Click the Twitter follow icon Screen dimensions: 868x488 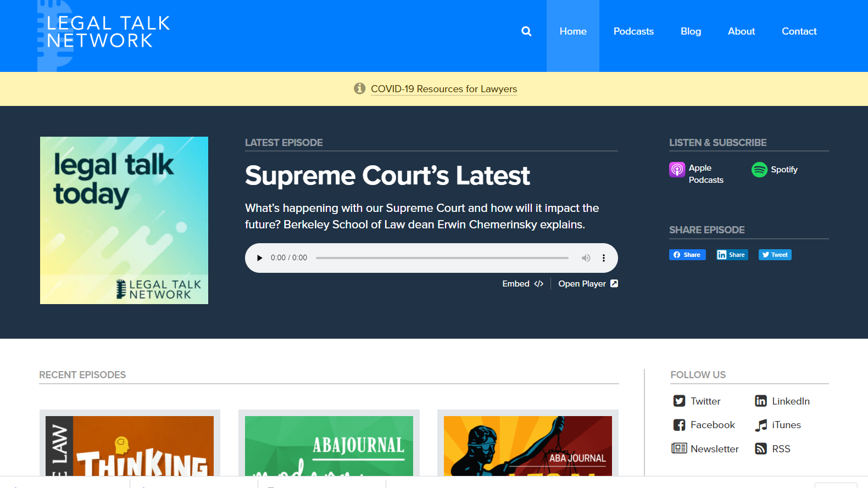coord(680,401)
